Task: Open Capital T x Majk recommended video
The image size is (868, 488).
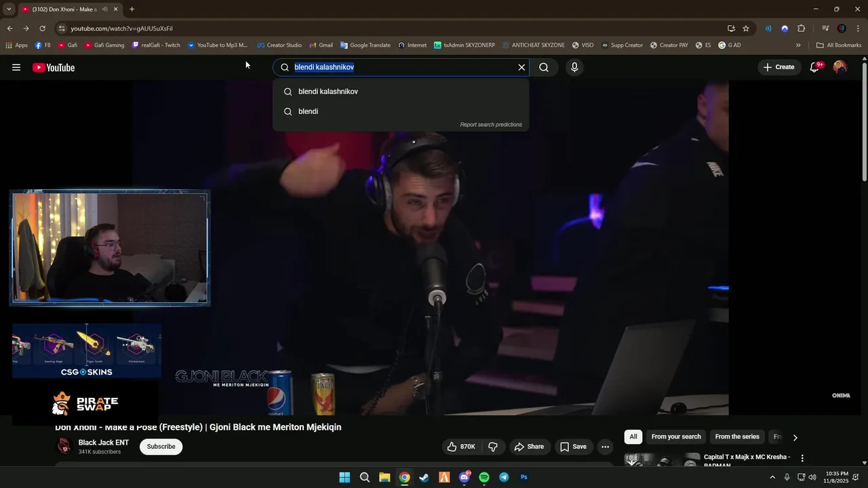Action: tap(747, 460)
